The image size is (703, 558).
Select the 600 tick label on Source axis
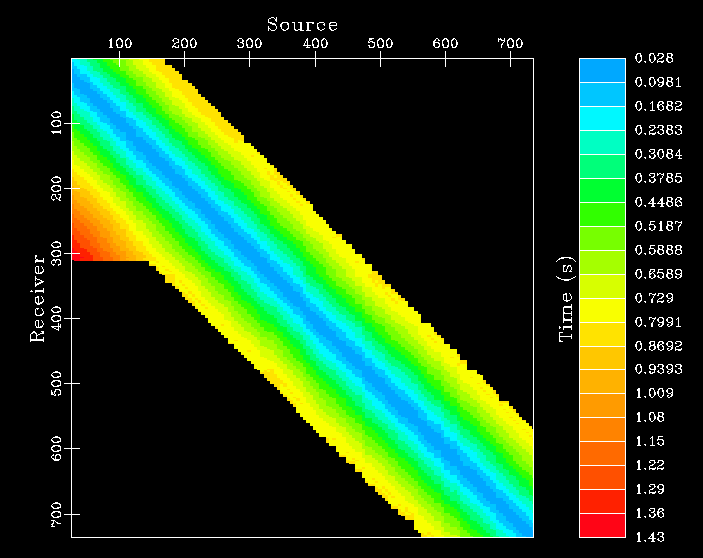445,43
